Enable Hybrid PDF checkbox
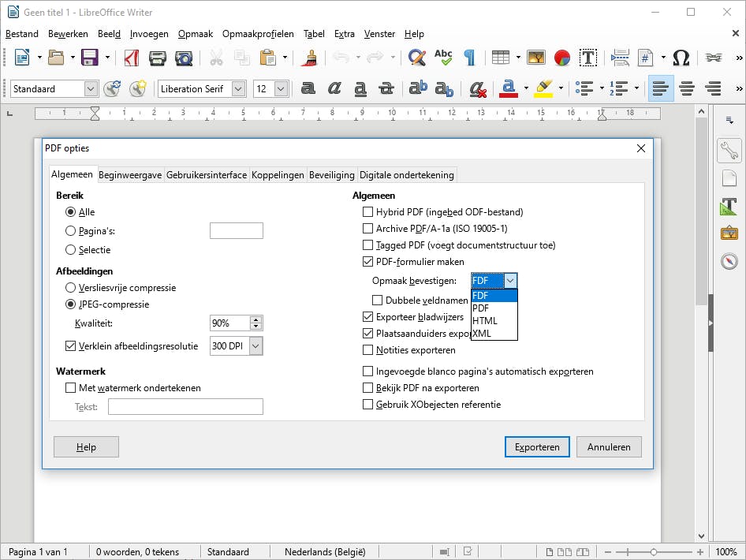Screen dimensions: 746x560 [x=367, y=211]
